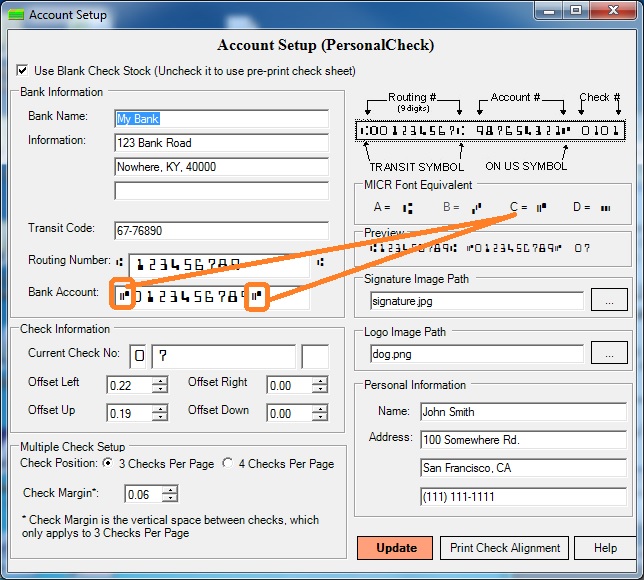Click the Current Check No main field
Image resolution: width=644 pixels, height=580 pixels.
223,356
